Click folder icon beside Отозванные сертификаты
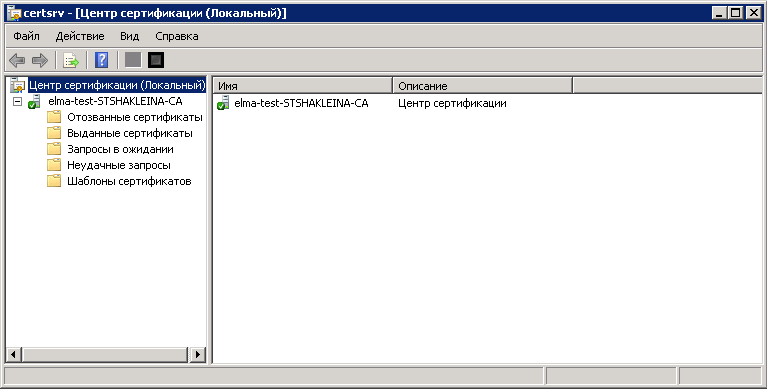Screen dimensions: 767x389 [x=54, y=117]
